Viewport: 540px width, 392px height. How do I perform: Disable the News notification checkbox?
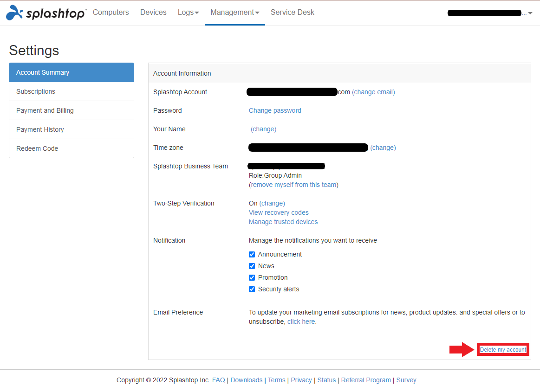tap(252, 266)
